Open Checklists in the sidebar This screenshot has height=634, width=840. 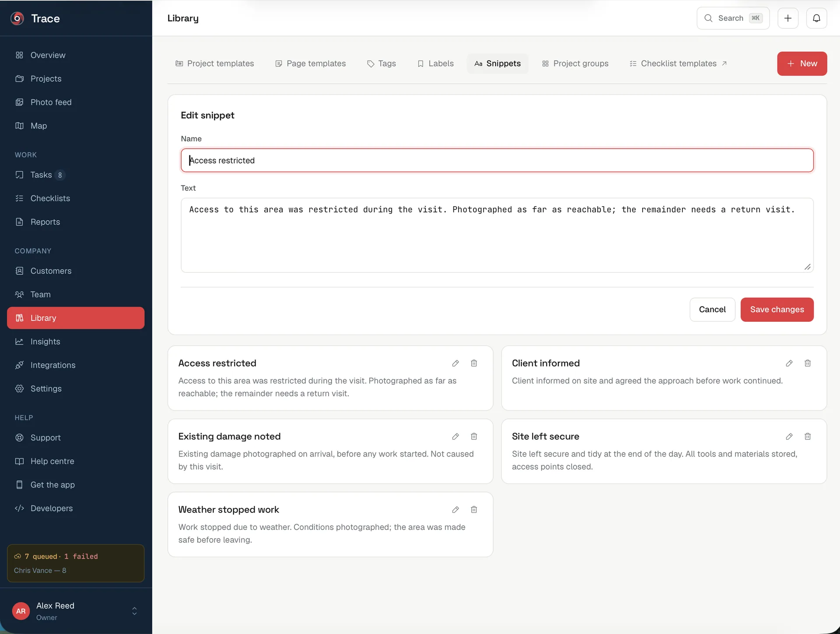point(76,199)
